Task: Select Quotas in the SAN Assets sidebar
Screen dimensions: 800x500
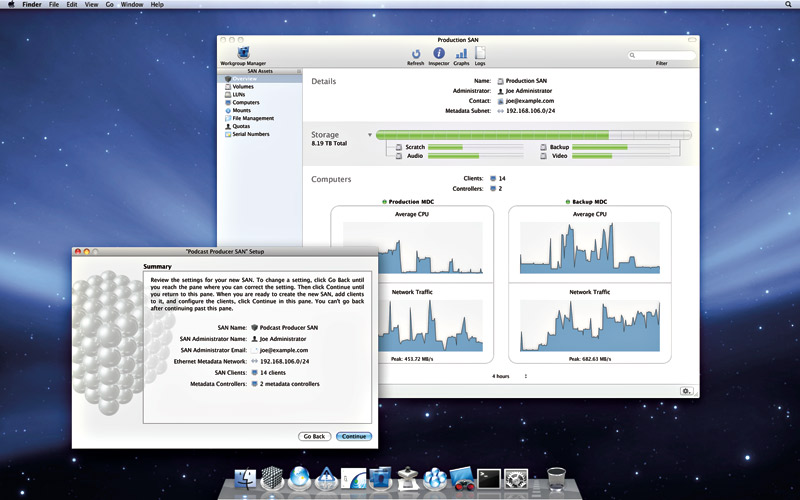Action: [x=243, y=126]
